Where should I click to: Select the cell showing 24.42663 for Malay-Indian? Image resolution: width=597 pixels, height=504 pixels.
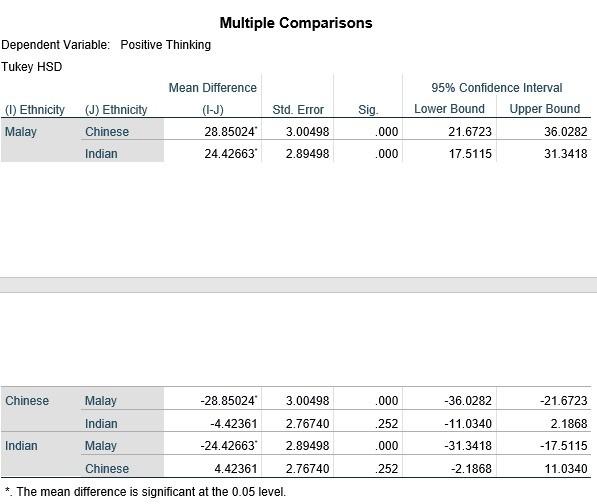pyautogui.click(x=231, y=154)
